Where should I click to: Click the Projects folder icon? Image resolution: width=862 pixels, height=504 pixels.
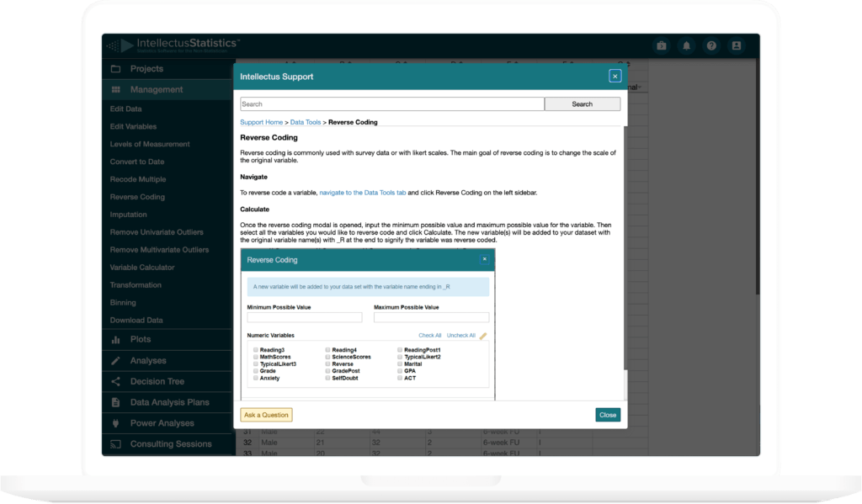(x=115, y=69)
